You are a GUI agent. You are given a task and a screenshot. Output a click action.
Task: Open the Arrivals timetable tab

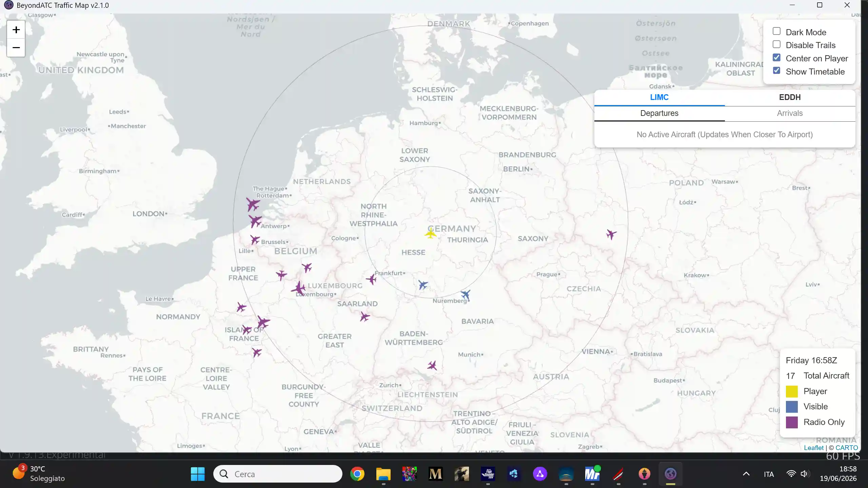pos(790,113)
